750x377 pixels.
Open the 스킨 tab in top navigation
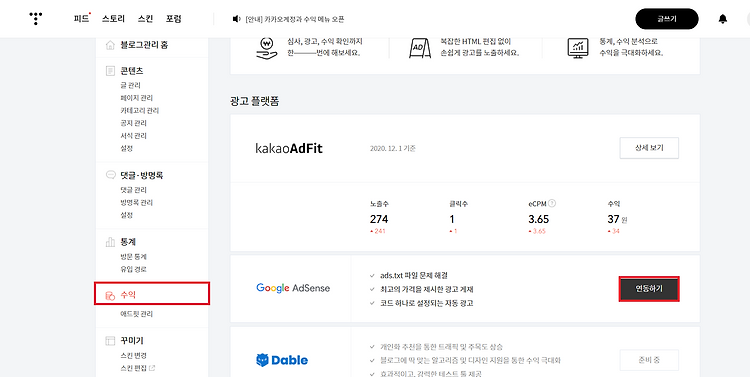[x=145, y=19]
